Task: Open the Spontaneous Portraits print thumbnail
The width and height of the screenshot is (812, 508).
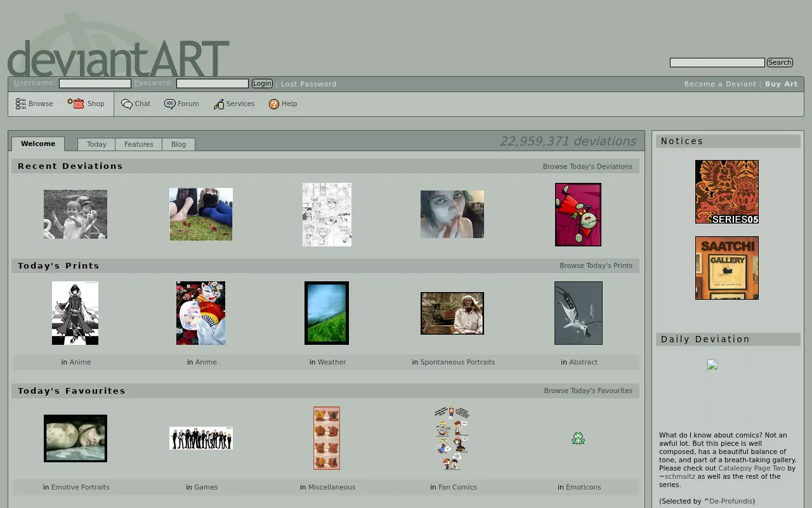Action: pyautogui.click(x=452, y=313)
